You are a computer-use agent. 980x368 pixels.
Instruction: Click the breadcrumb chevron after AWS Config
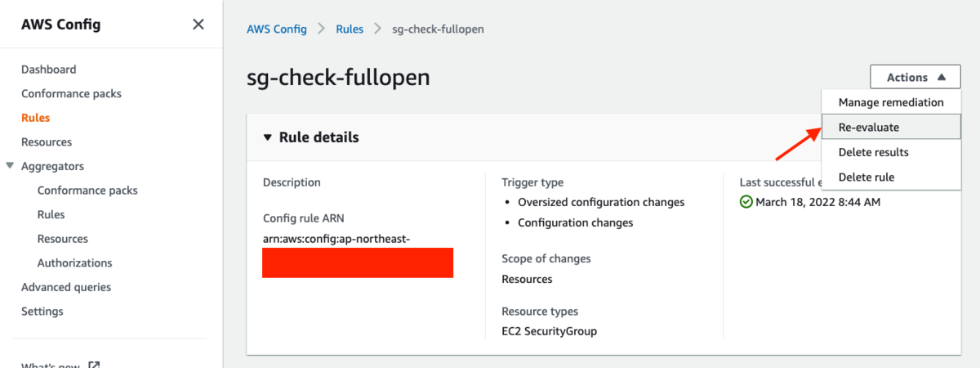(322, 29)
